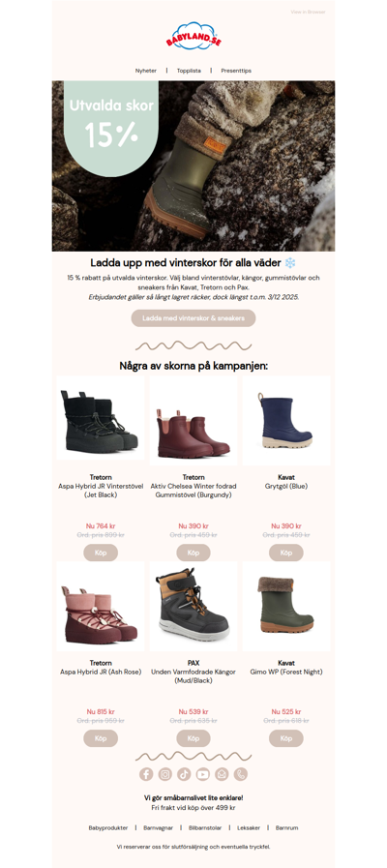387x868 pixels.
Task: Click Köp under PAX Unden Kängor
Action: coord(193,738)
